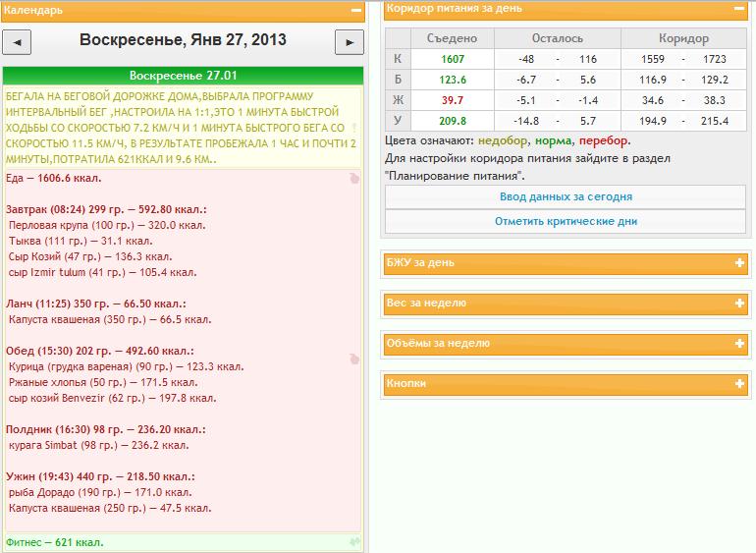Click the Сыр Козий (47 гр.) entry
This screenshot has height=553, width=756.
point(90,256)
